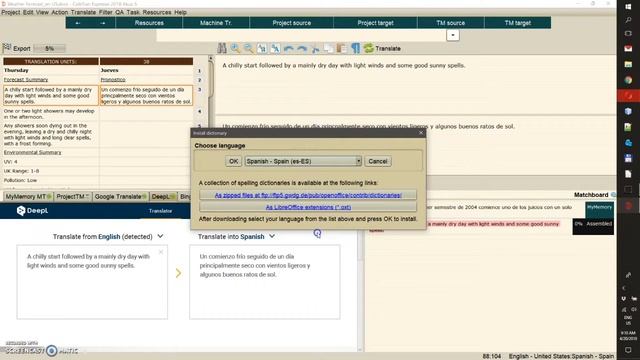Clear the DeepL source text with X
The image size is (640, 360).
click(x=161, y=252)
